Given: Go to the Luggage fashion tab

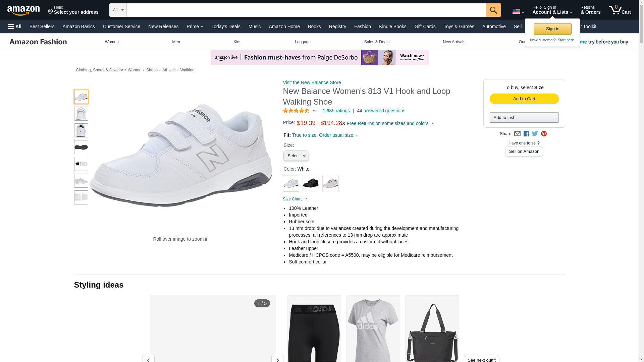Looking at the screenshot, I should pyautogui.click(x=303, y=42).
